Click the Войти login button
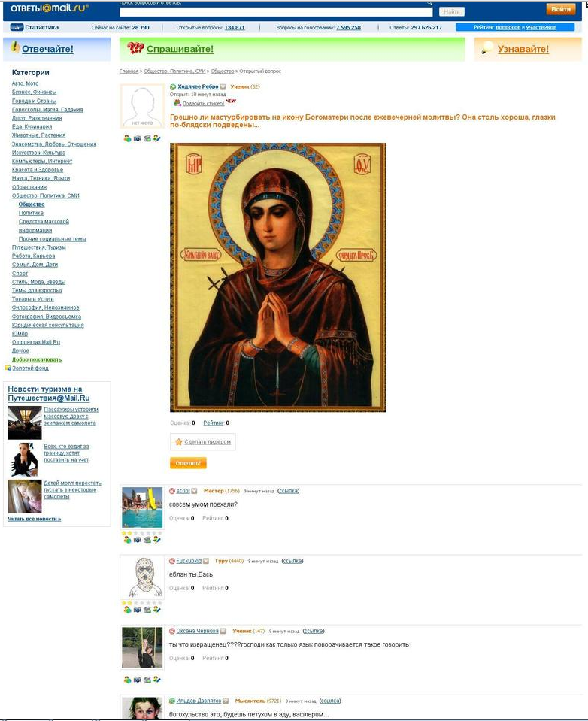This screenshot has width=588, height=721. coord(561,9)
